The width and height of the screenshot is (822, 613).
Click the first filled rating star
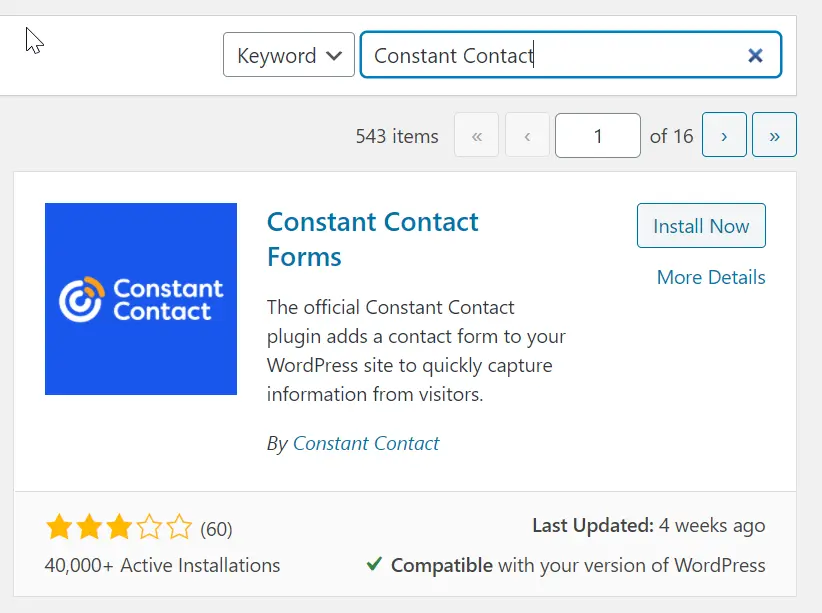click(x=58, y=527)
